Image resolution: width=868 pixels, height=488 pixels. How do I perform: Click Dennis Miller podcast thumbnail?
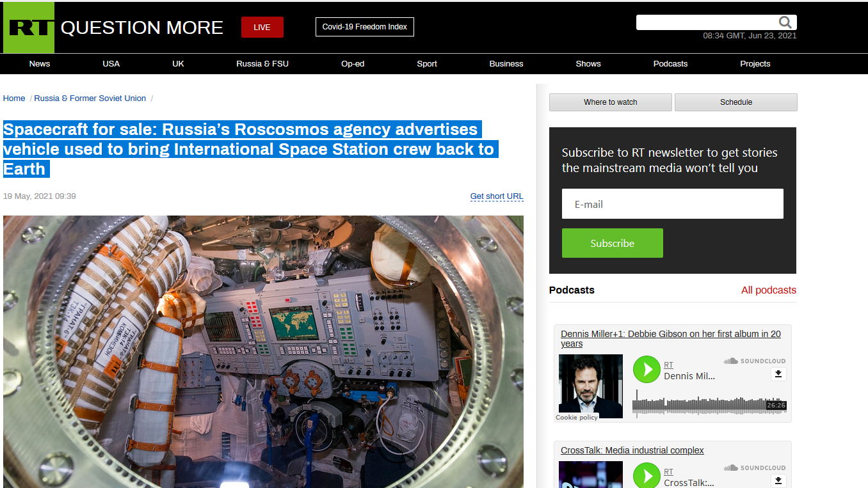(x=591, y=386)
